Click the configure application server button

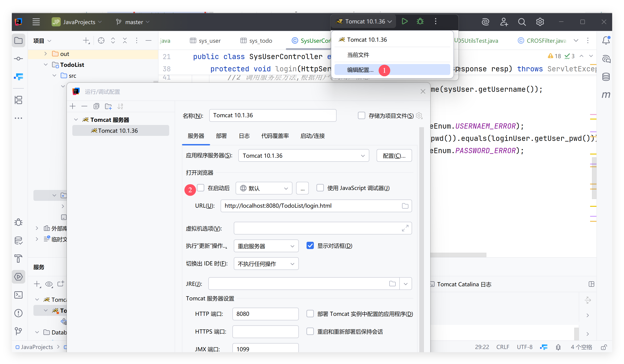[x=394, y=155]
